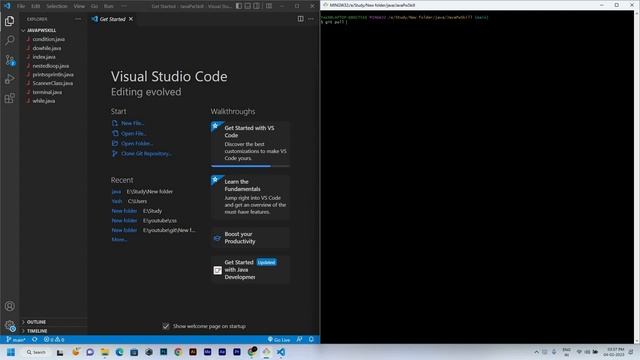Open Customize Layout icon in title bar
The width and height of the screenshot is (640, 360).
point(269,6)
